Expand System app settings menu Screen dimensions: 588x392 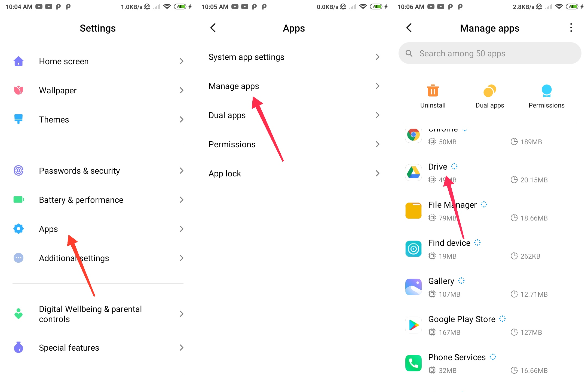tap(294, 57)
